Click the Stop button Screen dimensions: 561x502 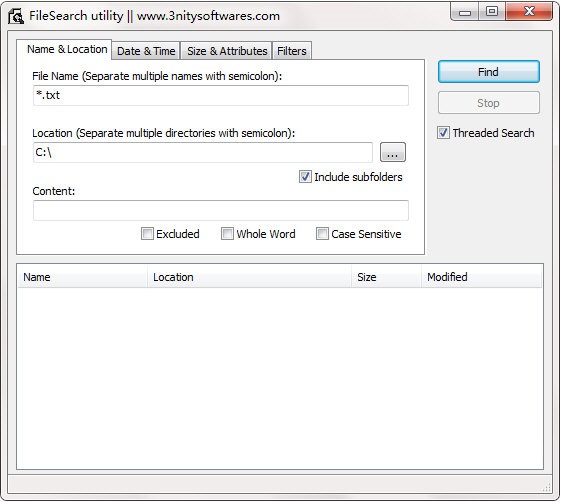488,103
